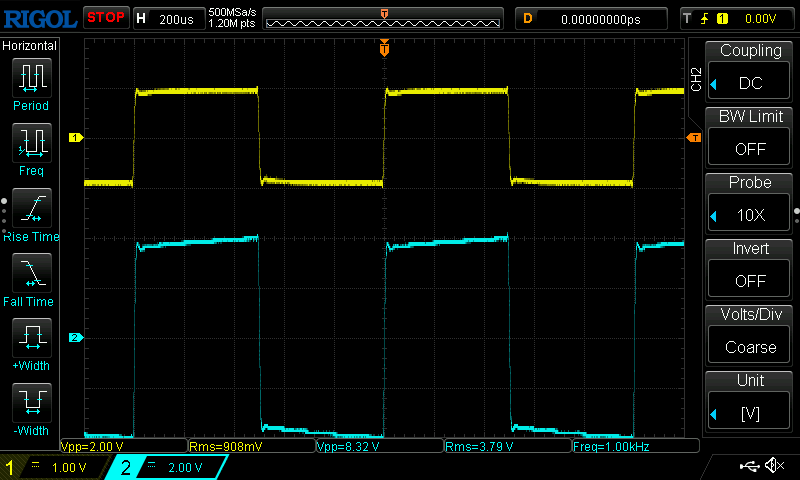Click the muted speaker icon
Image resolution: width=800 pixels, height=480 pixels.
click(x=774, y=465)
